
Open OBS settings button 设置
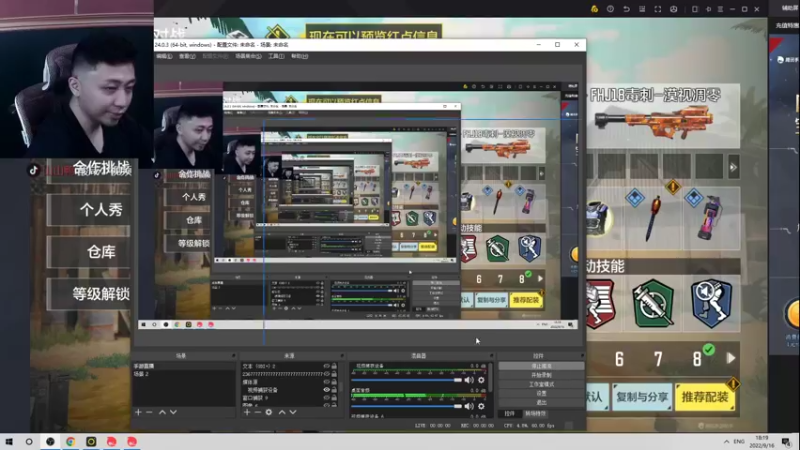[x=541, y=393]
